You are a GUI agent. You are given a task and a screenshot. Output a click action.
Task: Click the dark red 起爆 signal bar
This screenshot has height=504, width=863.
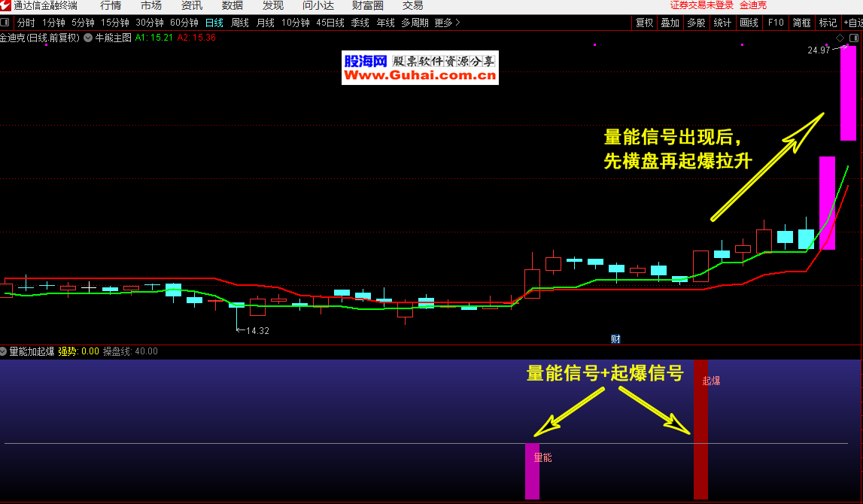coord(700,436)
